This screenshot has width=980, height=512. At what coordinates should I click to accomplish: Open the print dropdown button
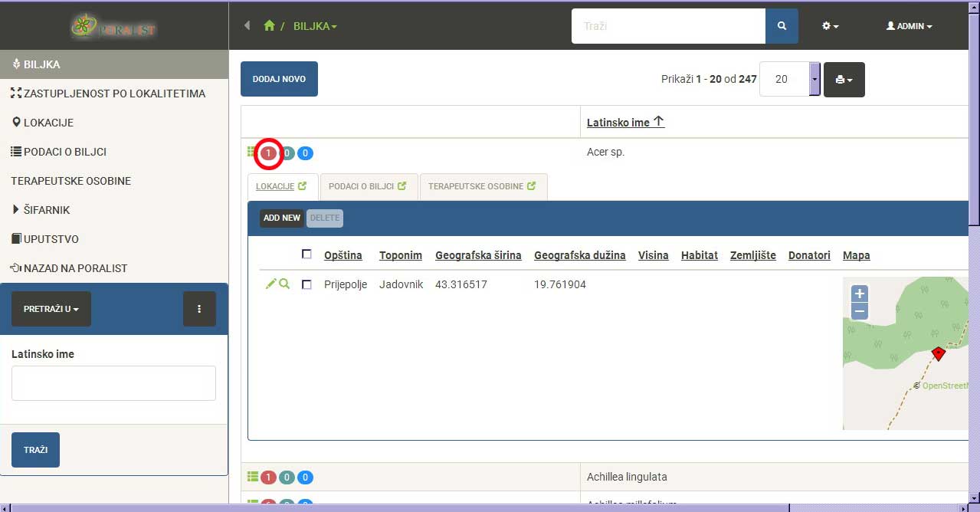coord(844,80)
